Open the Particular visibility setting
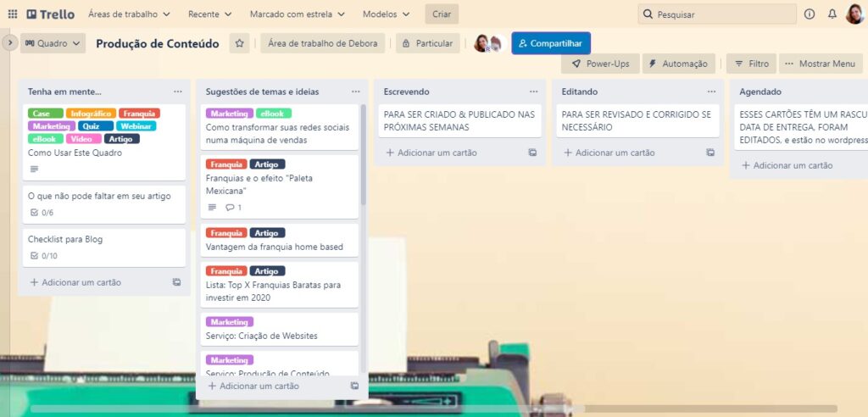This screenshot has height=417, width=868. [x=428, y=43]
